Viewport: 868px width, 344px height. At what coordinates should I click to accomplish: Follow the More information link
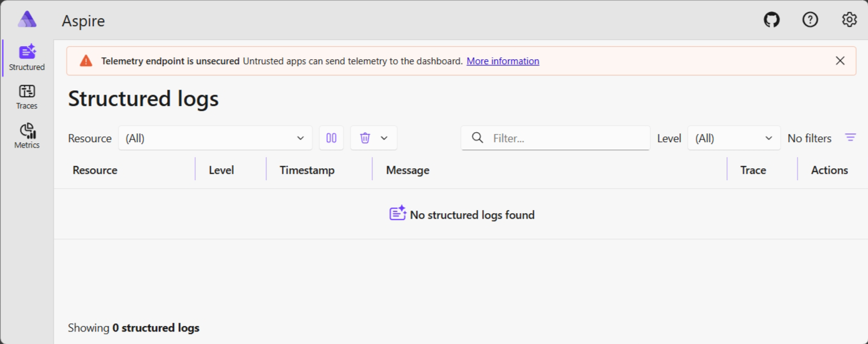click(503, 61)
